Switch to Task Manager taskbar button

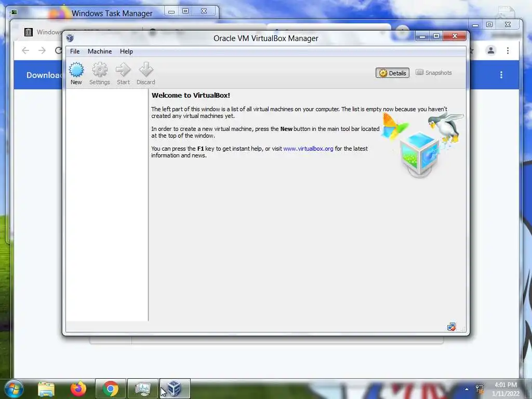(143, 389)
